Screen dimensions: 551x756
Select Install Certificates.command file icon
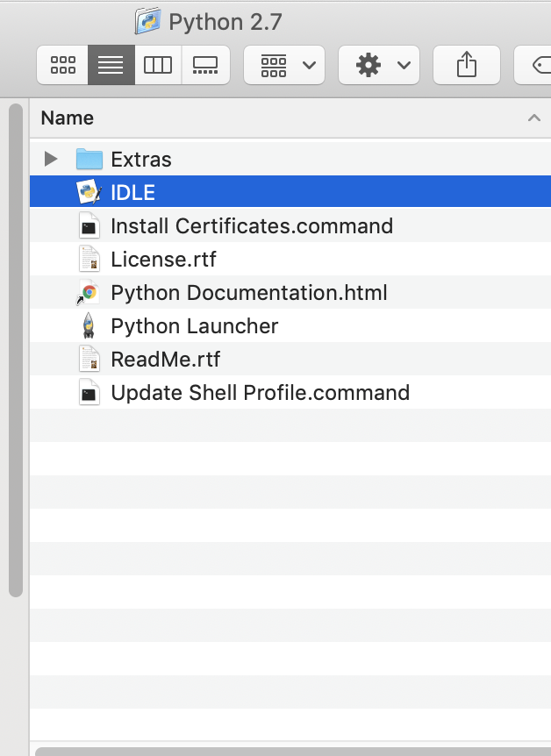pyautogui.click(x=89, y=225)
